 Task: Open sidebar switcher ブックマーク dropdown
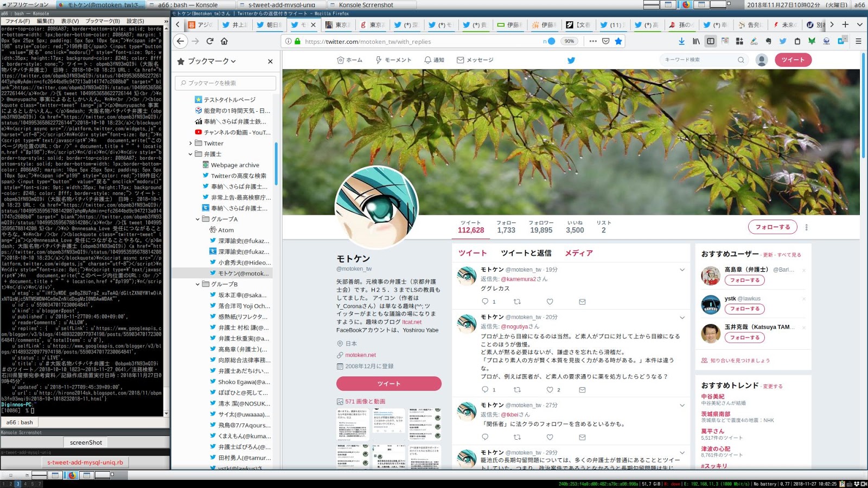[207, 61]
